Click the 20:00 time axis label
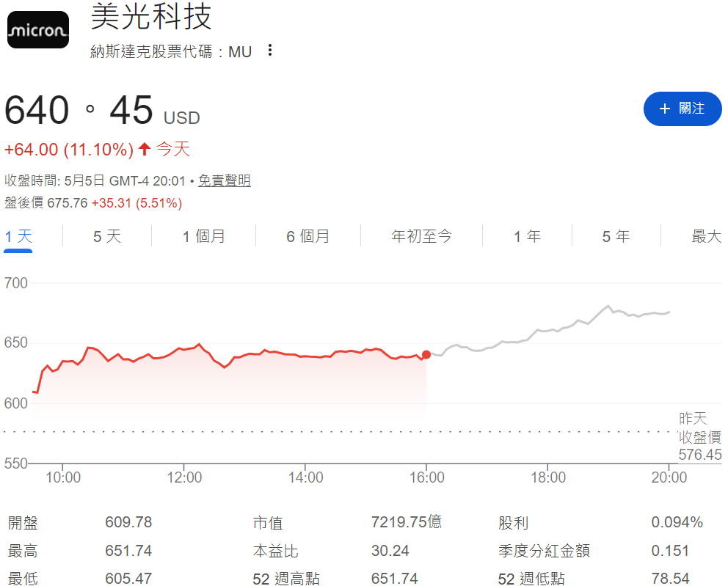This screenshot has width=728, height=586. [x=669, y=477]
